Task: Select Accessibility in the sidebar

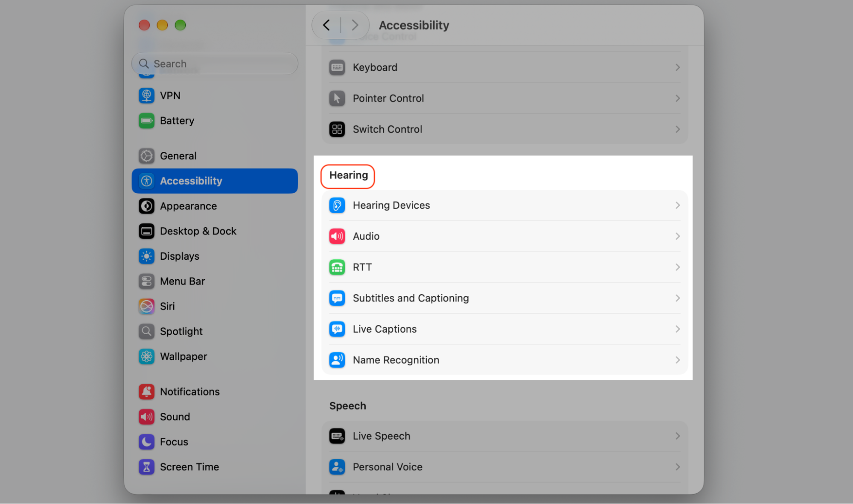Action: [215, 181]
